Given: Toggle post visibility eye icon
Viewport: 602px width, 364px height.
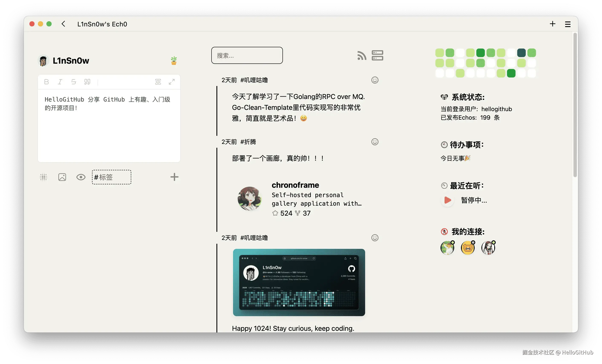Looking at the screenshot, I should (81, 177).
